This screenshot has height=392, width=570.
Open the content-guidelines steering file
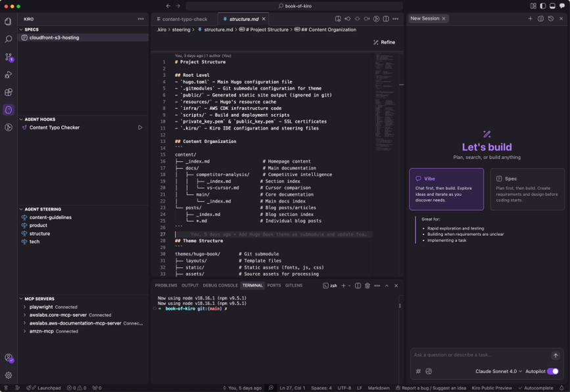50,217
